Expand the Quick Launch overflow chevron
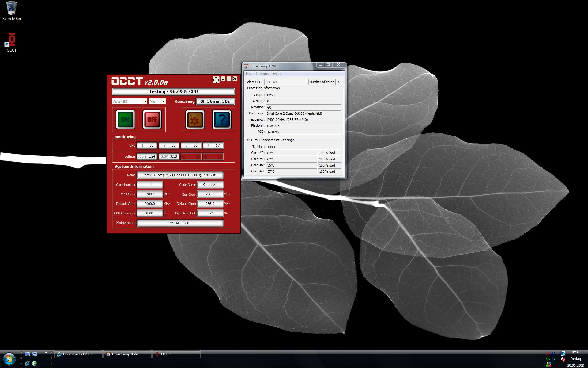 45,353
